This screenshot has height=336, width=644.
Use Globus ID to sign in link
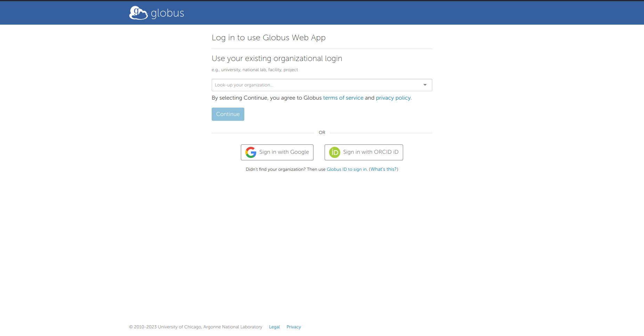coord(347,169)
